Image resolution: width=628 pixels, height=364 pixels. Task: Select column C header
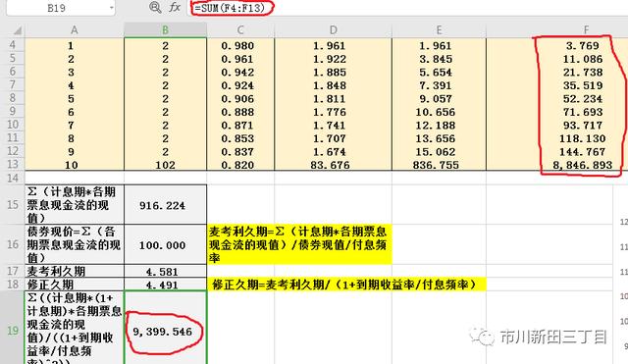(240, 30)
